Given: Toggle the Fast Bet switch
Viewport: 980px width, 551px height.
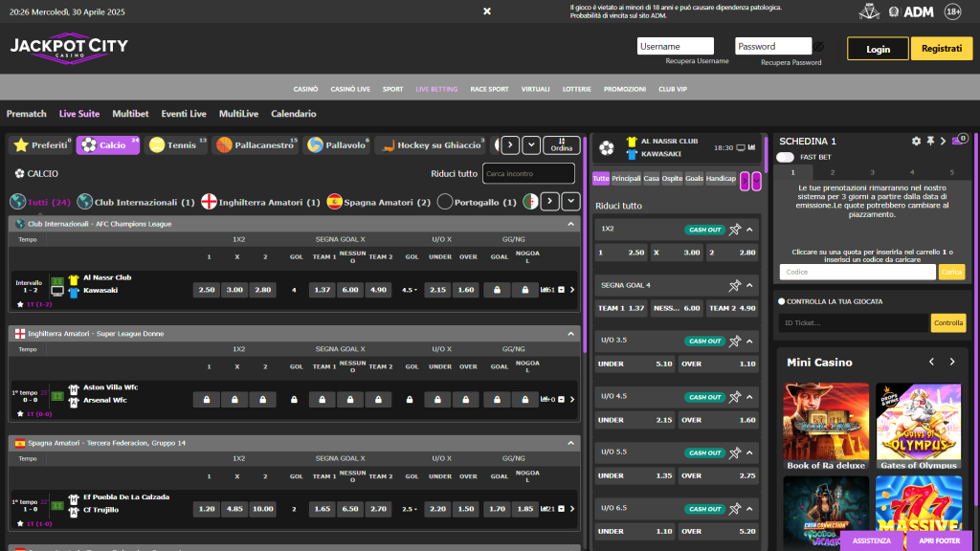Looking at the screenshot, I should click(785, 157).
